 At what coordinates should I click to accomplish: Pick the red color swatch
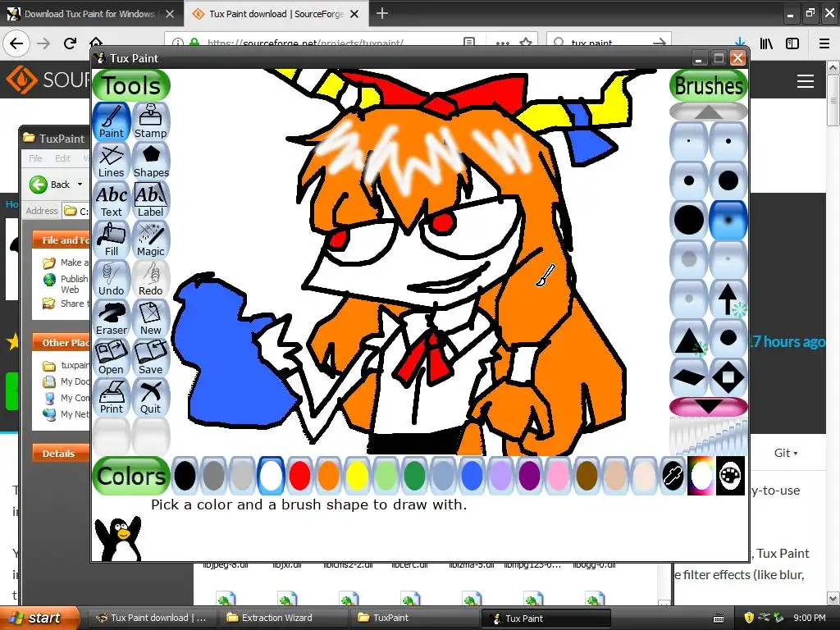pos(299,476)
